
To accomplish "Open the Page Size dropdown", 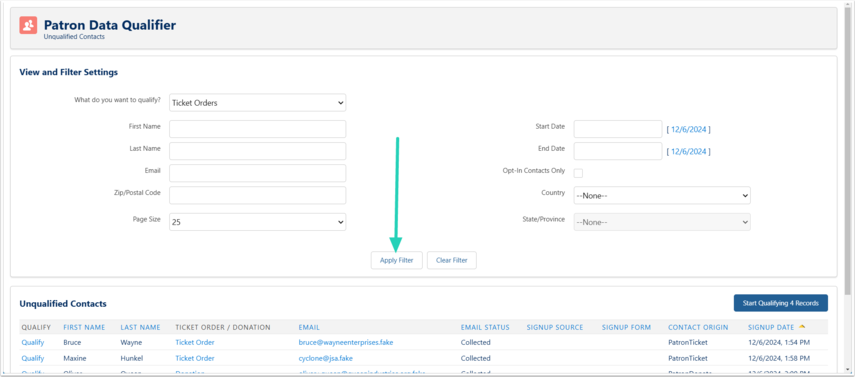I will 257,222.
